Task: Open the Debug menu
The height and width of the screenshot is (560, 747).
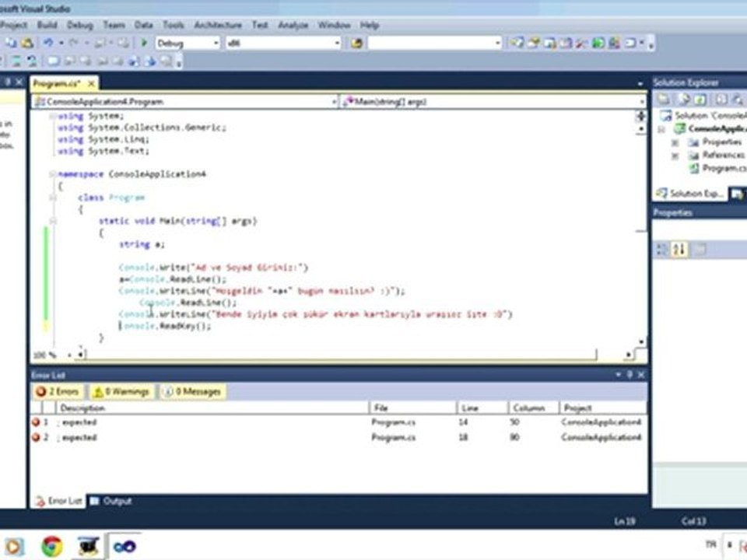Action: point(79,25)
